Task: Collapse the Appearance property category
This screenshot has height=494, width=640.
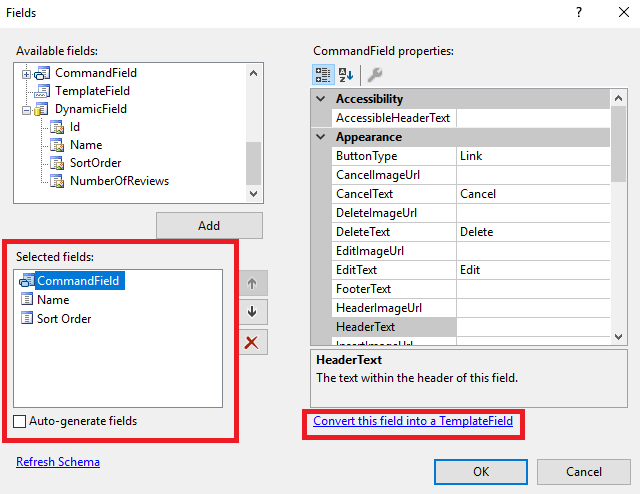Action: (x=321, y=137)
